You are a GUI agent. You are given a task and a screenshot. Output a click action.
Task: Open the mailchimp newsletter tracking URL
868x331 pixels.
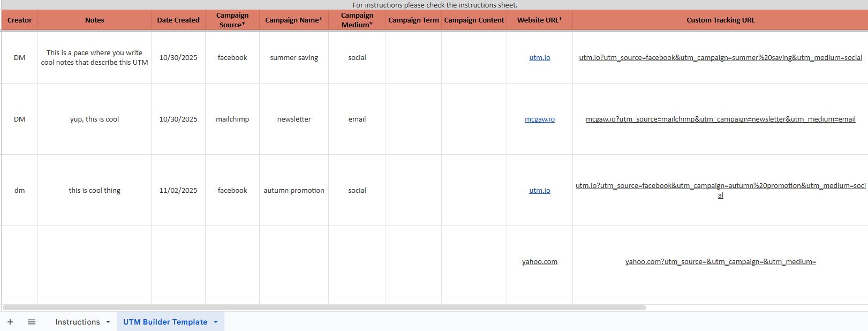(x=720, y=119)
